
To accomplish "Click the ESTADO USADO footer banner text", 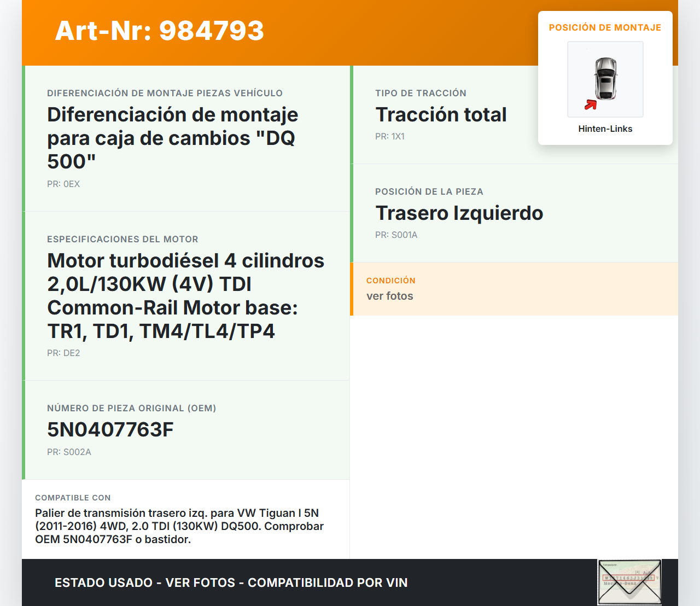I will point(231,582).
